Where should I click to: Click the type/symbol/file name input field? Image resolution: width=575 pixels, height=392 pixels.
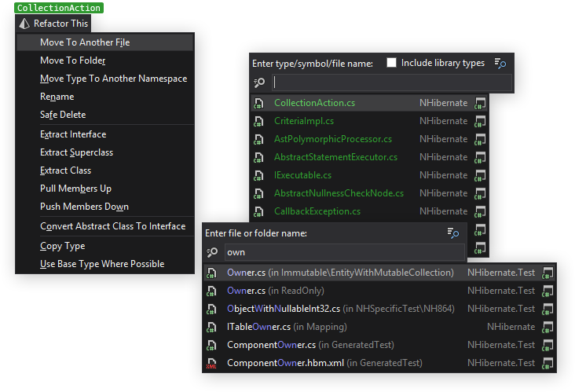point(390,82)
